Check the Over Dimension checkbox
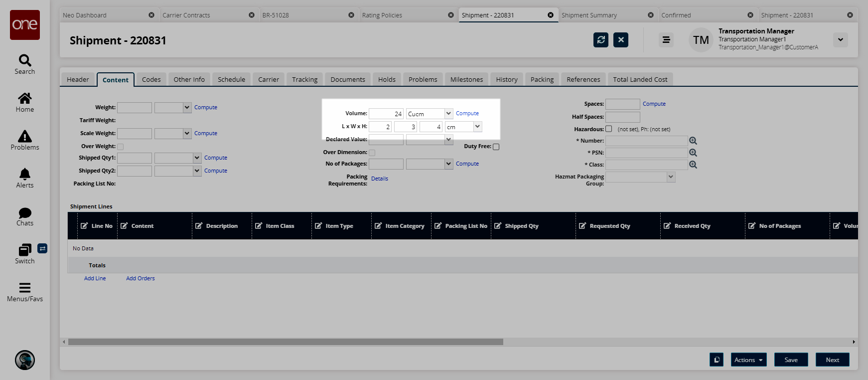The width and height of the screenshot is (868, 380). click(x=372, y=153)
